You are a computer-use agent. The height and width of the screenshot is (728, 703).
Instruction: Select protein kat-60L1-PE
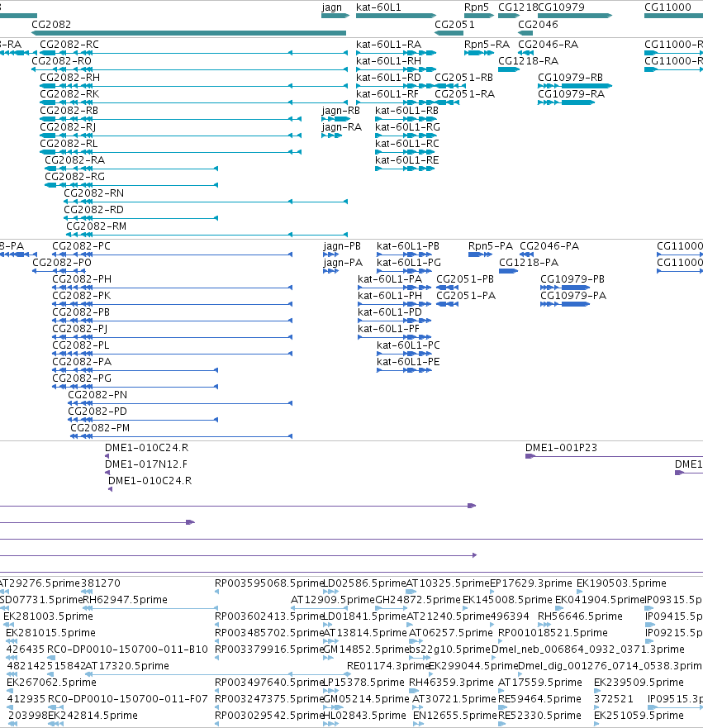click(x=408, y=362)
